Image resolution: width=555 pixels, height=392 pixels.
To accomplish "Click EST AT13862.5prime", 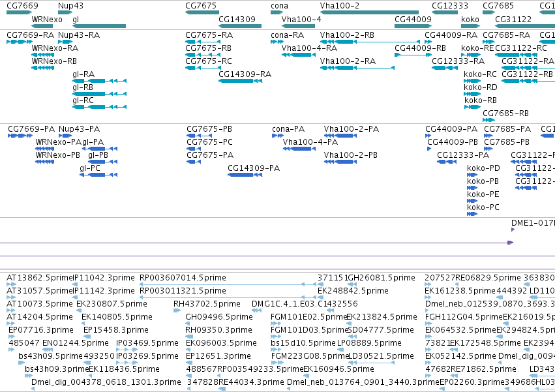I will [11, 284].
